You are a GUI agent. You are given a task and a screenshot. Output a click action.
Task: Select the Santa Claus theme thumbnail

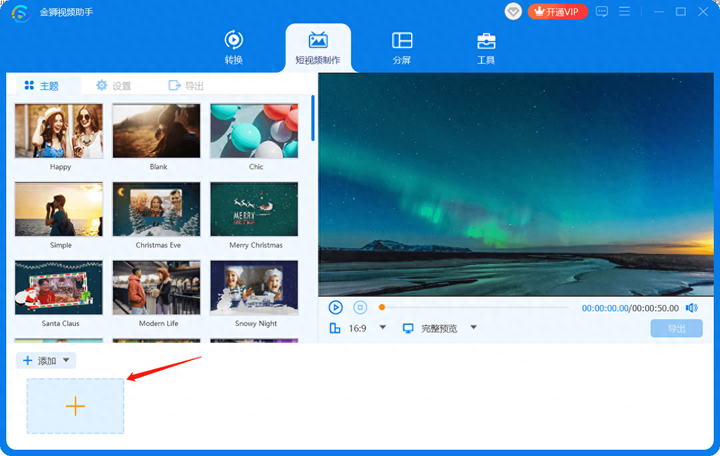click(59, 287)
